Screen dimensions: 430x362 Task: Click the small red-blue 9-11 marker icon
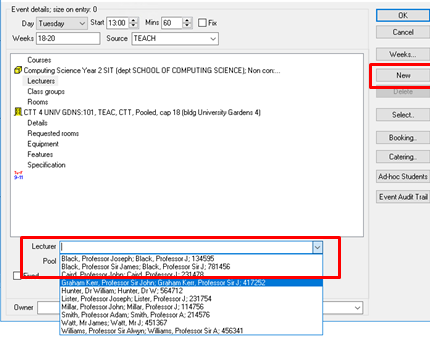[19, 175]
